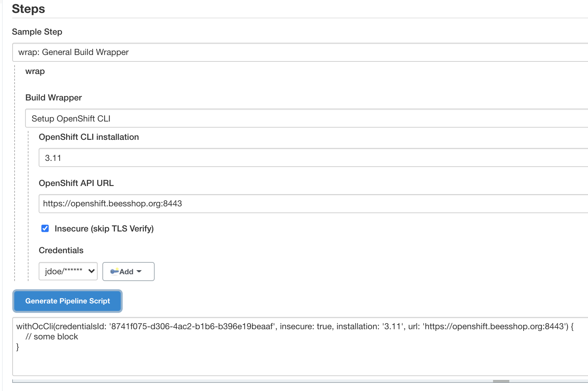Click Generate Pipeline Script button
The image size is (588, 391).
(x=67, y=301)
